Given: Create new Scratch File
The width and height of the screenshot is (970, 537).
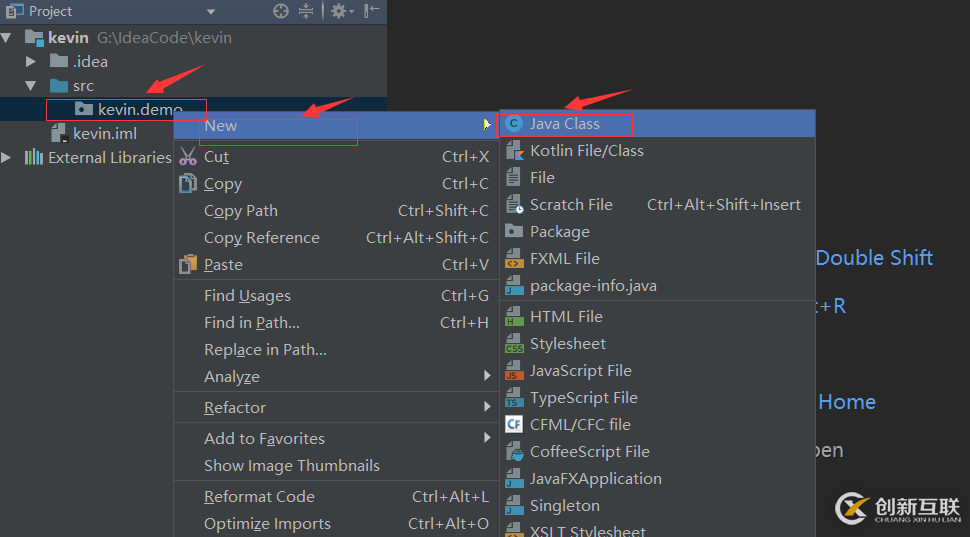Looking at the screenshot, I should (x=657, y=205).
